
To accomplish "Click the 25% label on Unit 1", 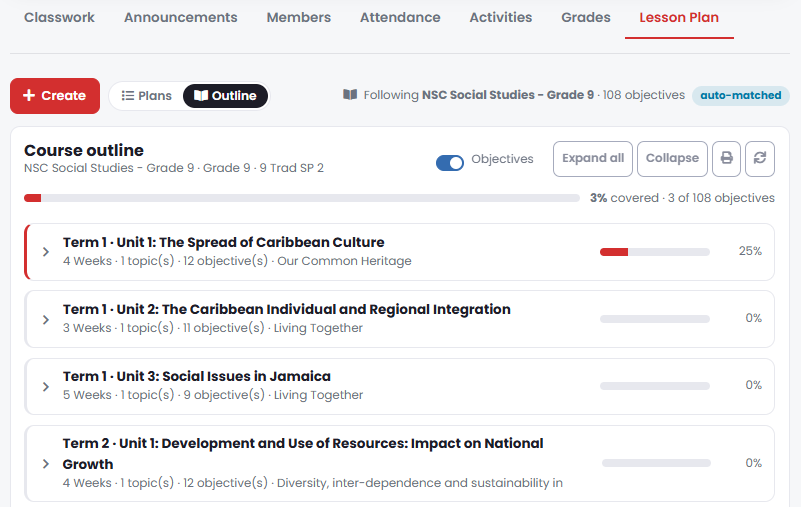I will pyautogui.click(x=750, y=251).
